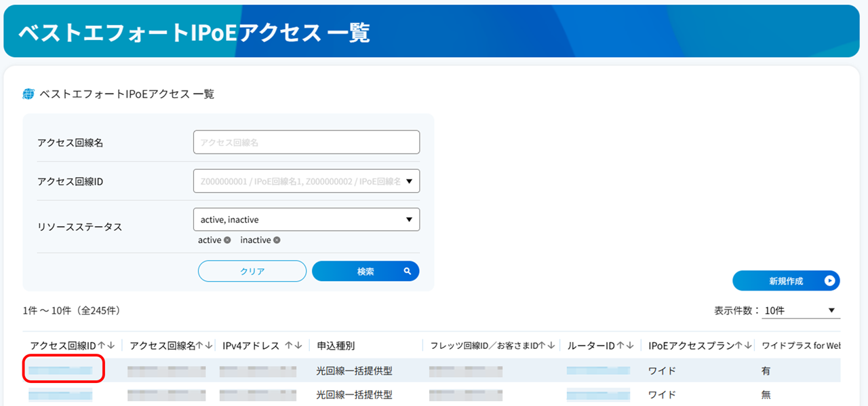Remove the inactive status tag
The width and height of the screenshot is (868, 406).
click(277, 240)
